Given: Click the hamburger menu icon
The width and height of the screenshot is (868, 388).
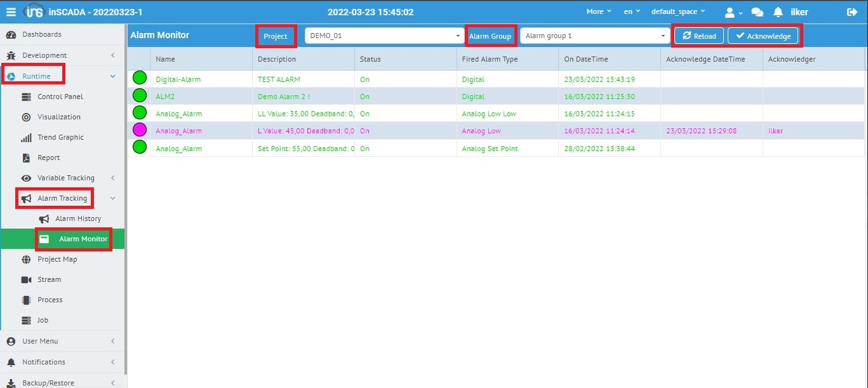Looking at the screenshot, I should 11,12.
